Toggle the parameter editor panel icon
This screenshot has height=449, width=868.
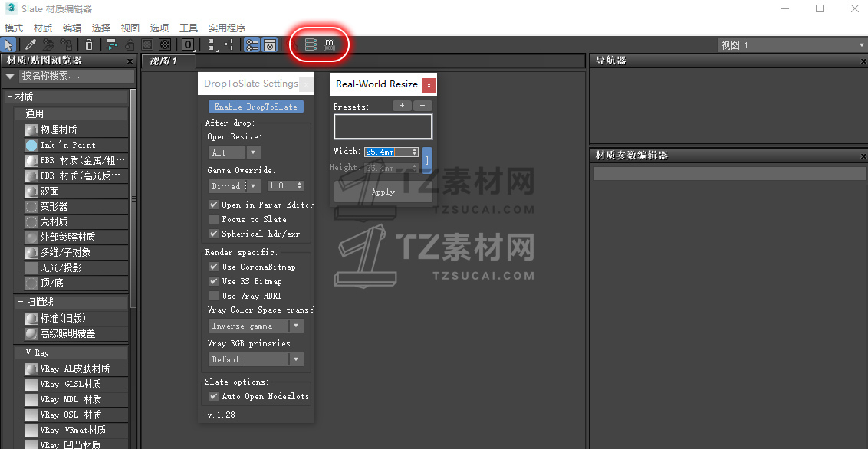[269, 44]
